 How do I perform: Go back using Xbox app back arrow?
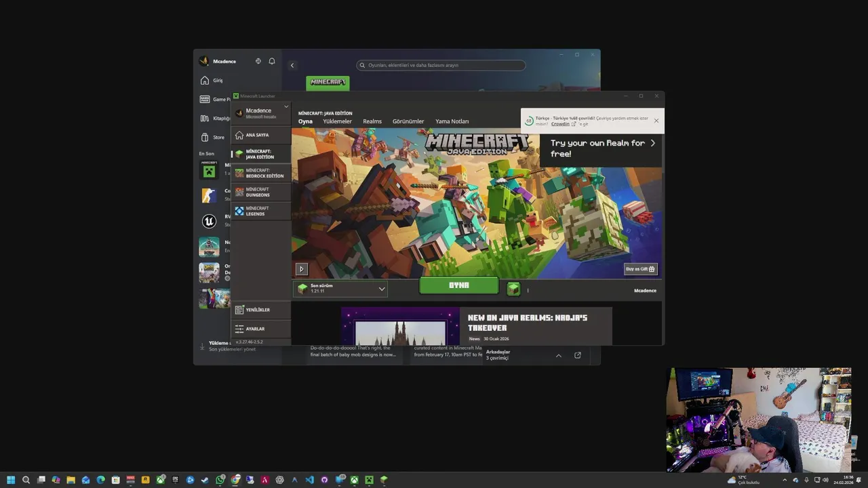pos(292,65)
